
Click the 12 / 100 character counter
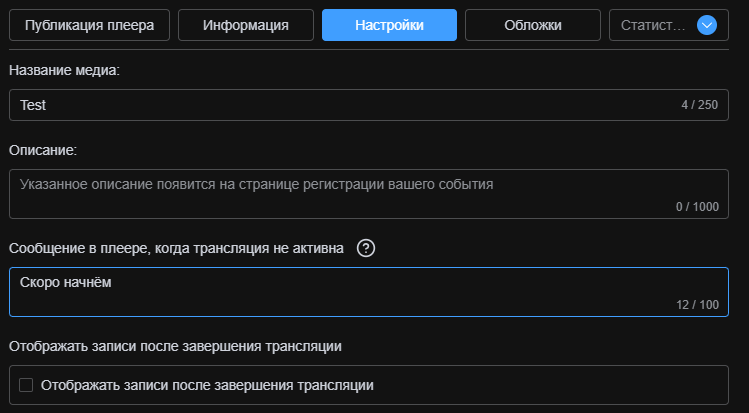[x=697, y=305]
